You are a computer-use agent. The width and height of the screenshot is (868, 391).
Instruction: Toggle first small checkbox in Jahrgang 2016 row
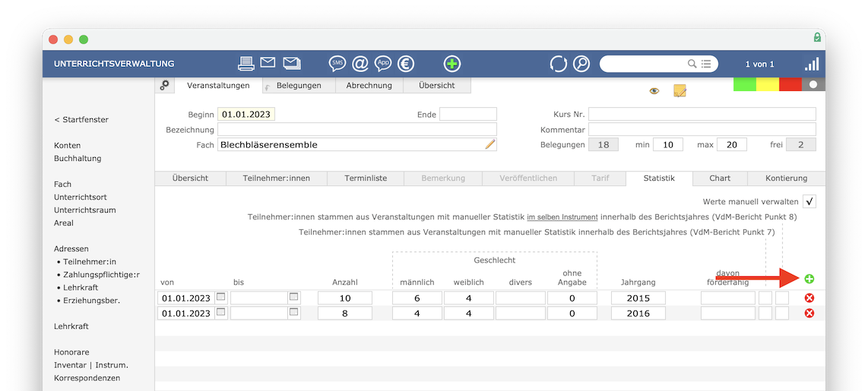pyautogui.click(x=765, y=313)
